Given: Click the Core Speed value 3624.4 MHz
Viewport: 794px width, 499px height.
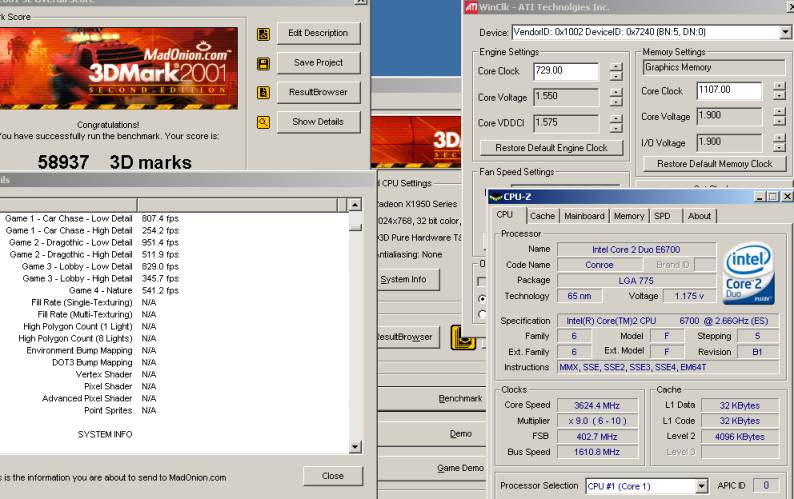Looking at the screenshot, I should (597, 405).
